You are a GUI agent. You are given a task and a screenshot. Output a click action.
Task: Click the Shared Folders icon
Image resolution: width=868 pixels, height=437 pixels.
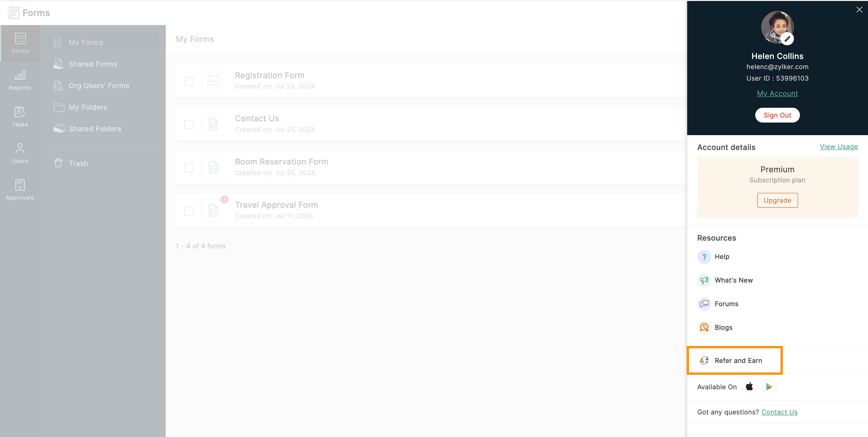[x=59, y=129]
